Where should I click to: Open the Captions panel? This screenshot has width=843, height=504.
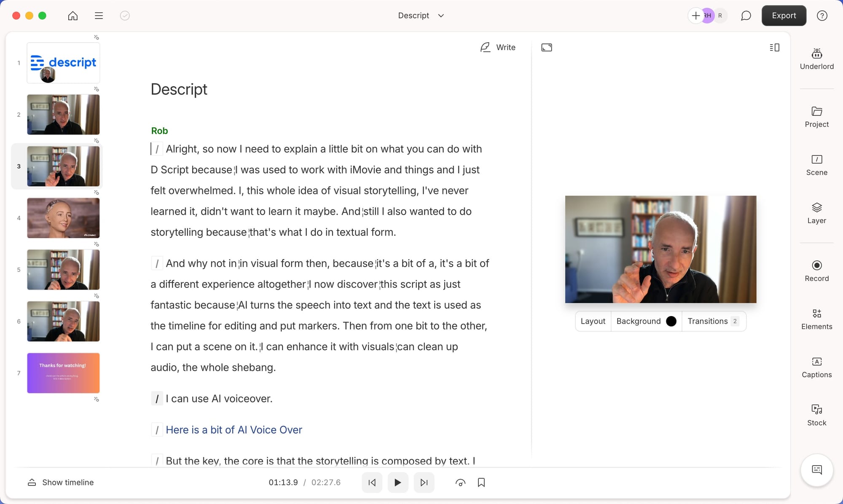click(816, 367)
